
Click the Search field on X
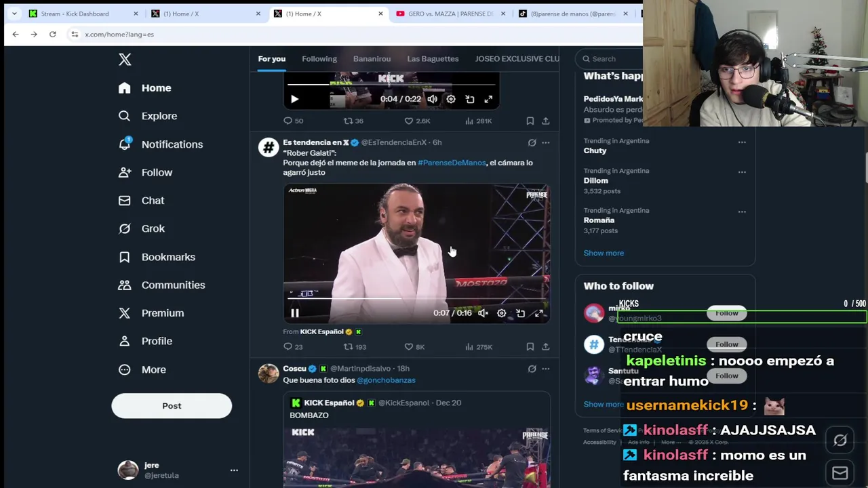coord(610,59)
